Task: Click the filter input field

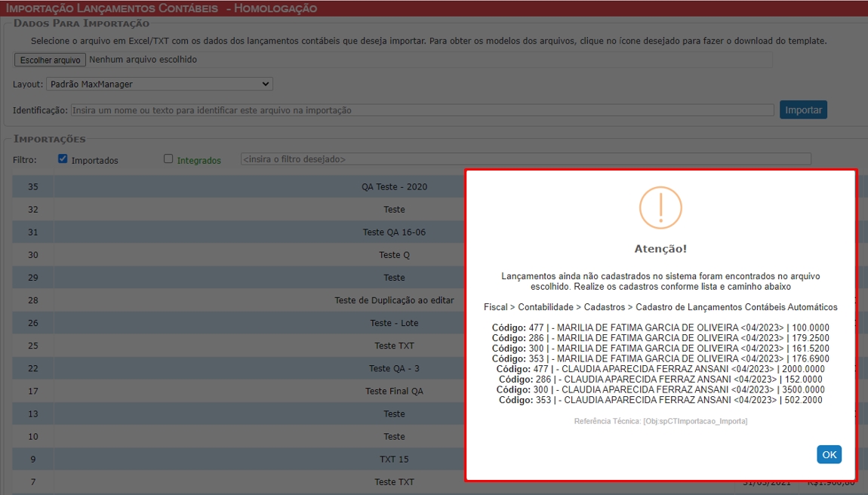Action: (x=526, y=159)
